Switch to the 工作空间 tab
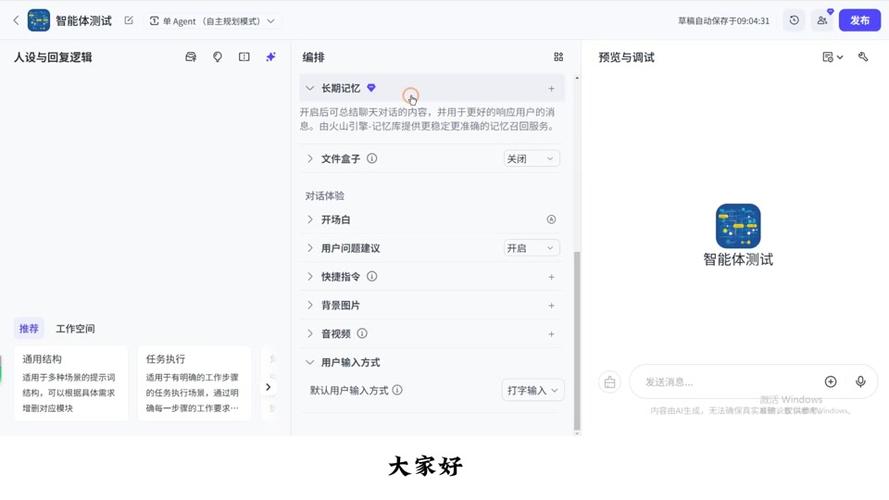Viewport: 889px width, 500px height. tap(75, 329)
